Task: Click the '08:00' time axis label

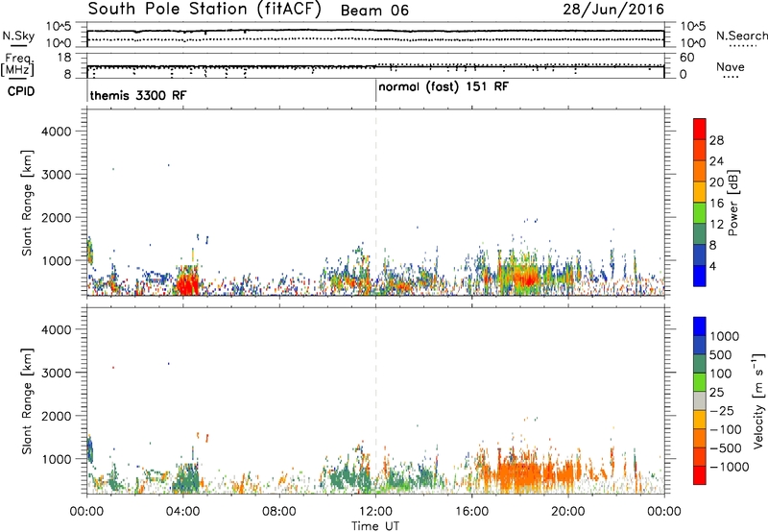Action: coord(279,512)
